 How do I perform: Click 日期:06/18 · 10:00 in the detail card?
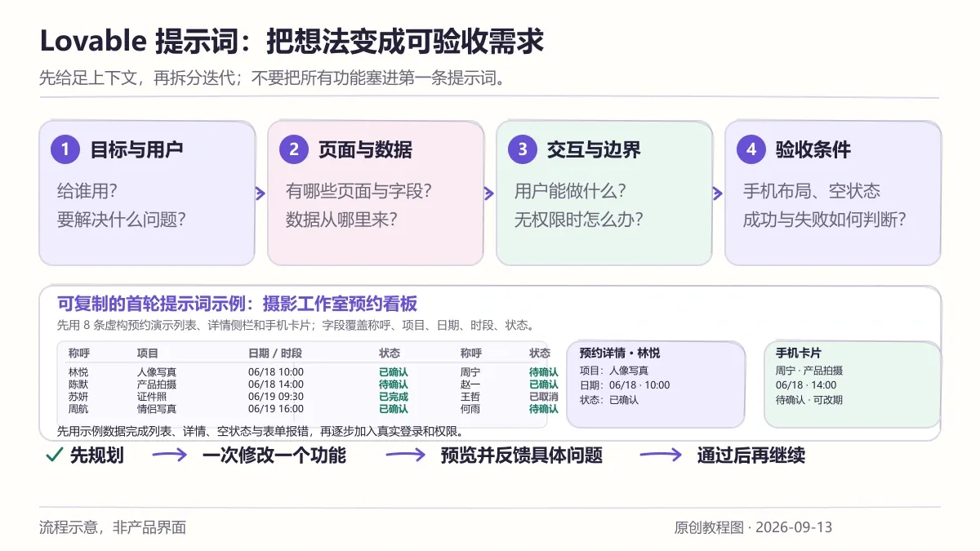(x=625, y=385)
